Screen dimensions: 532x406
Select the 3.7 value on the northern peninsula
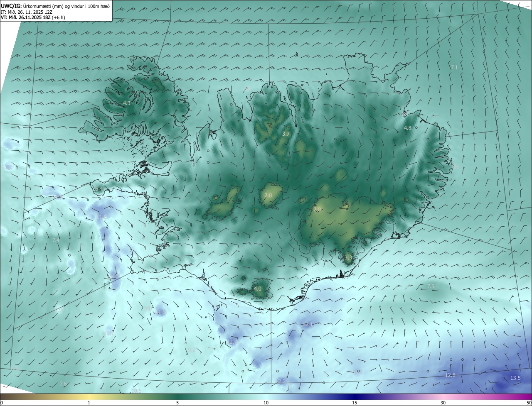coord(286,134)
